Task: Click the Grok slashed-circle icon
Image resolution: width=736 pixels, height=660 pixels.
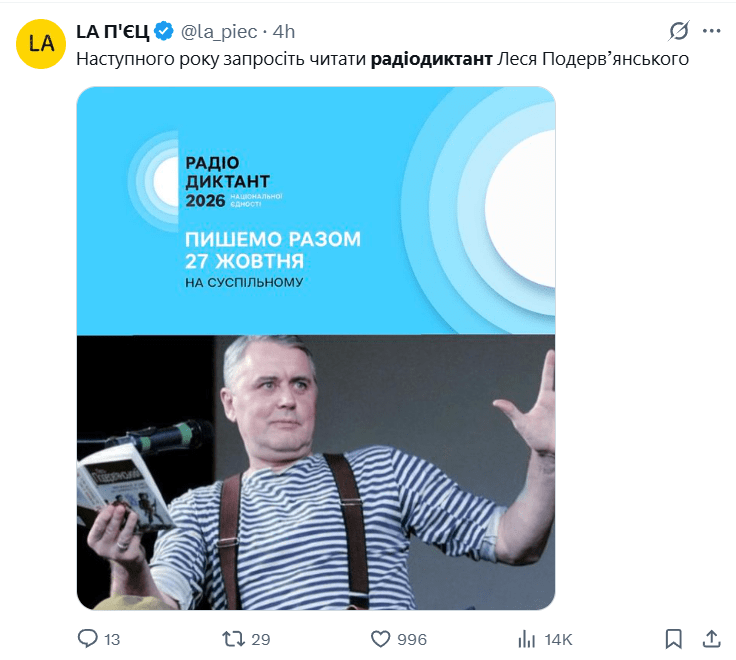Action: point(679,31)
